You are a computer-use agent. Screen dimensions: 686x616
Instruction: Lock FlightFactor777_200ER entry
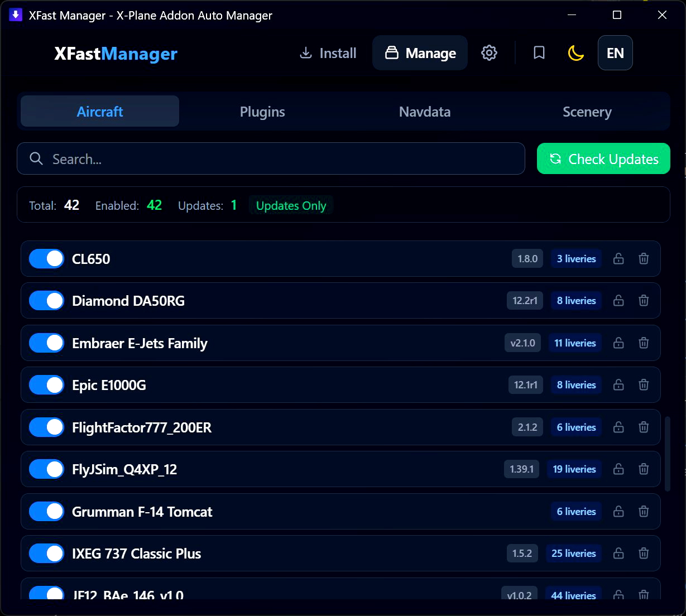click(x=618, y=427)
